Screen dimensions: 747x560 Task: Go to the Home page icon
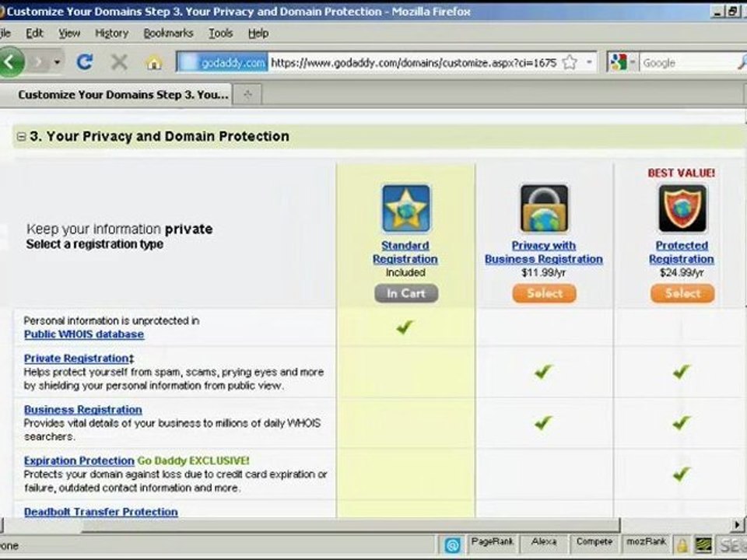coord(154,62)
